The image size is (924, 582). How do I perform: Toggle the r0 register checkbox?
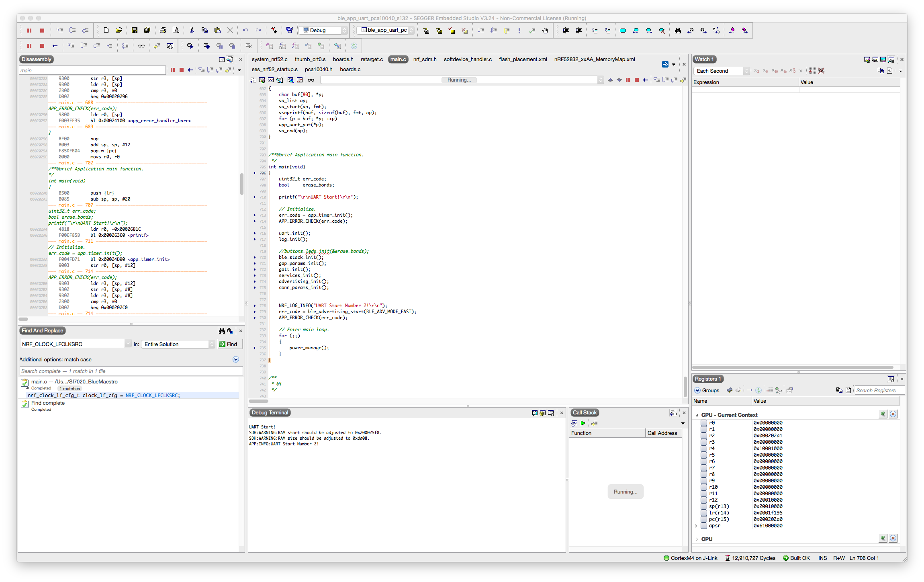[x=704, y=423]
